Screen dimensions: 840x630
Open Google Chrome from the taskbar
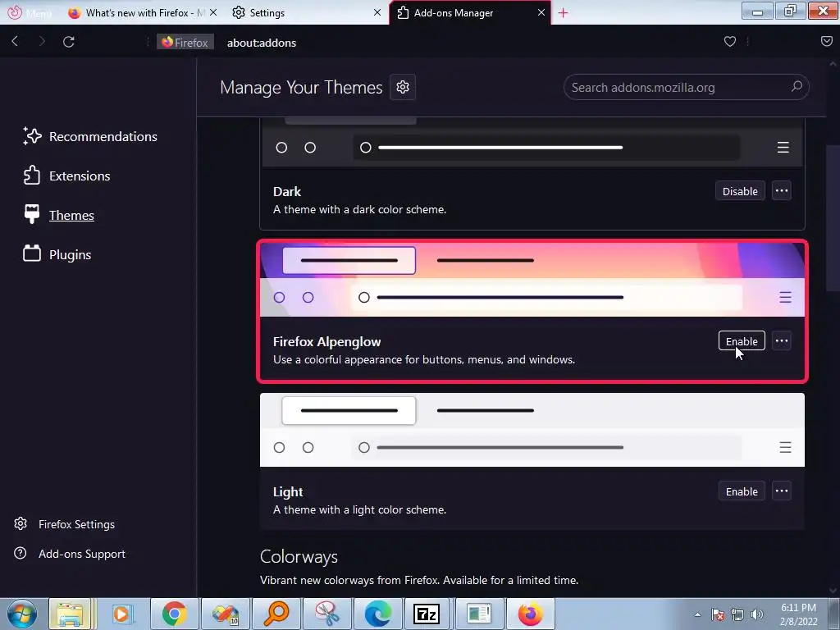pyautogui.click(x=174, y=614)
